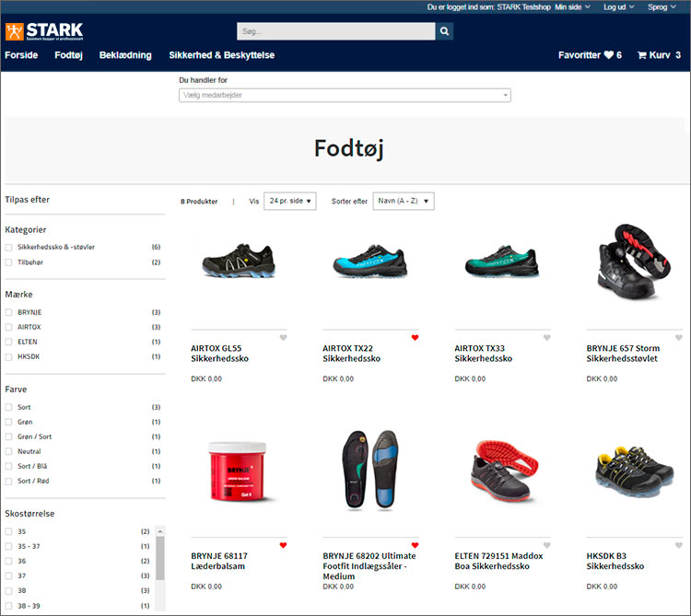Check the BRYNJE brand filter
Screen dimensions: 691x616
coord(9,312)
